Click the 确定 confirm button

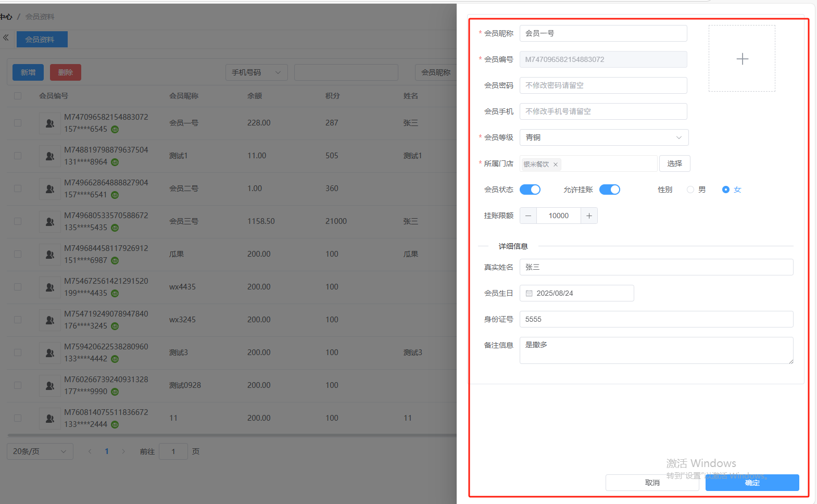coord(752,483)
